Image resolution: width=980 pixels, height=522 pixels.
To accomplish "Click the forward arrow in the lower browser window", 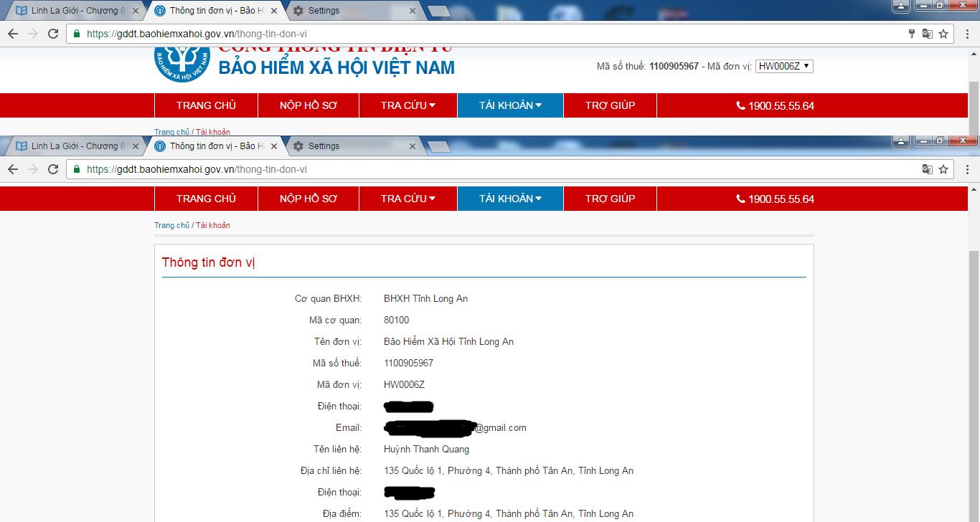I will click(33, 169).
